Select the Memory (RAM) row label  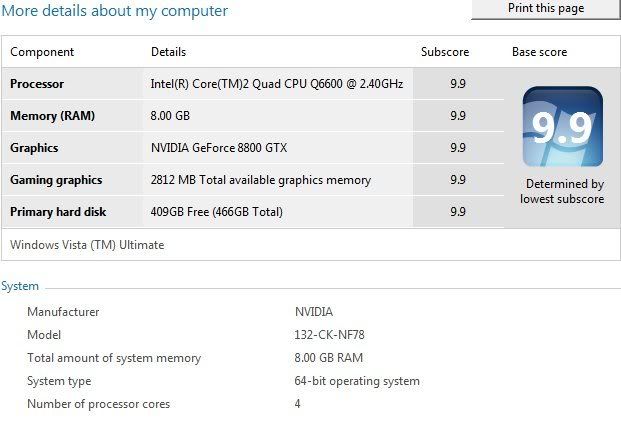(52, 116)
